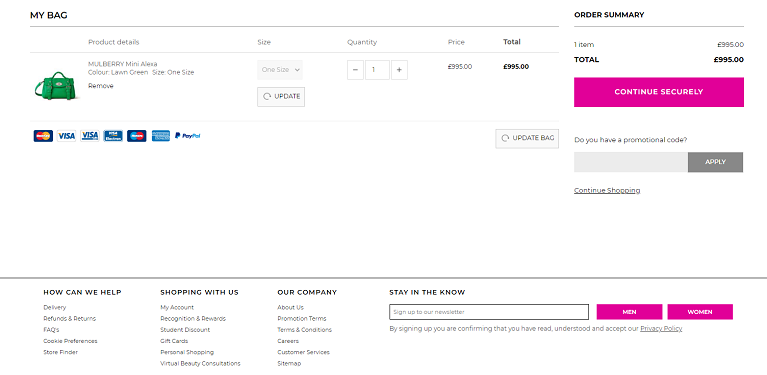767x375 pixels.
Task: Open the Store Finder link
Action: click(x=61, y=353)
